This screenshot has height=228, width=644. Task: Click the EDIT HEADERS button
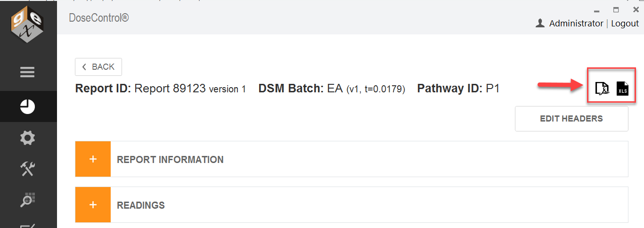click(x=571, y=119)
